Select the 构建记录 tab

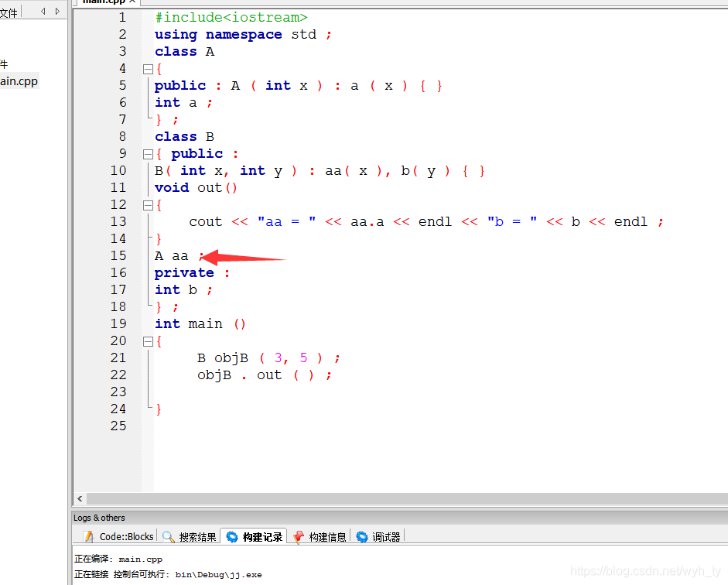254,537
